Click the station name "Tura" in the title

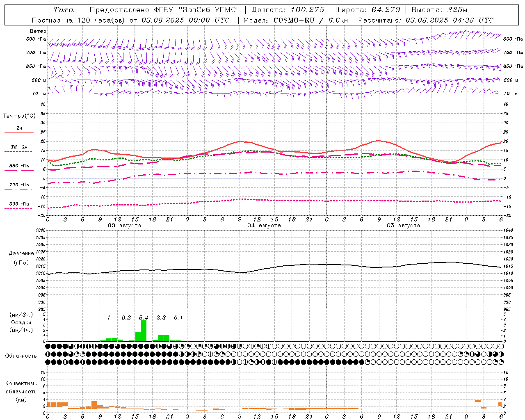click(x=64, y=10)
